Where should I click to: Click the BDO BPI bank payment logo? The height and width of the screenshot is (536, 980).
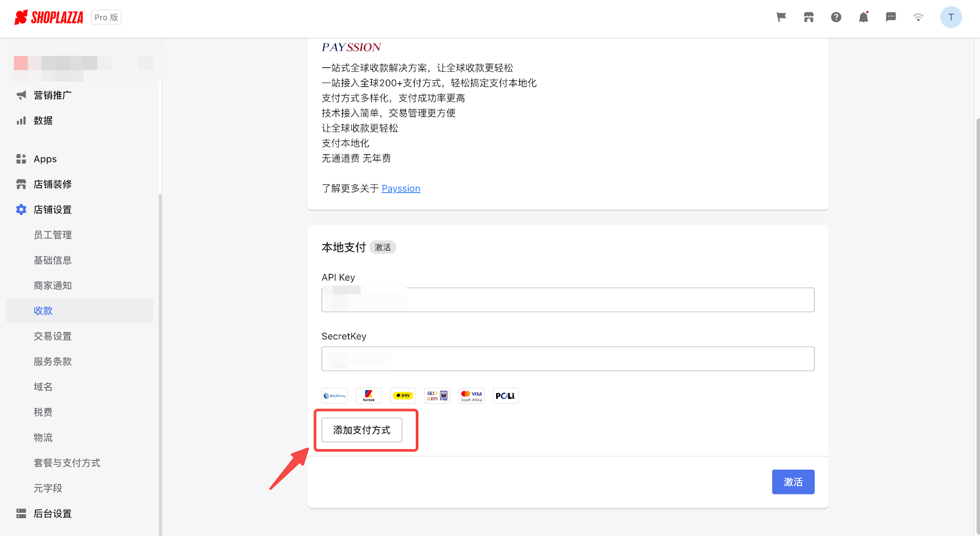coord(437,396)
